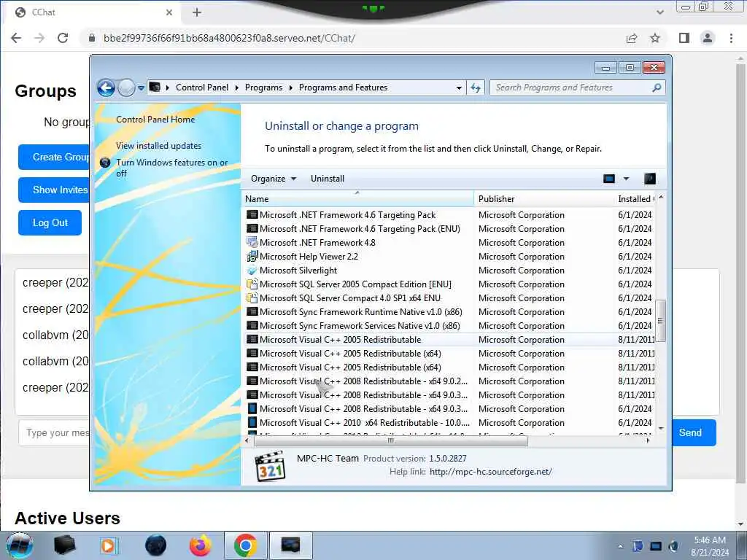Select Microsoft Visual C++ 2010 x64 Redistributable

click(449, 423)
